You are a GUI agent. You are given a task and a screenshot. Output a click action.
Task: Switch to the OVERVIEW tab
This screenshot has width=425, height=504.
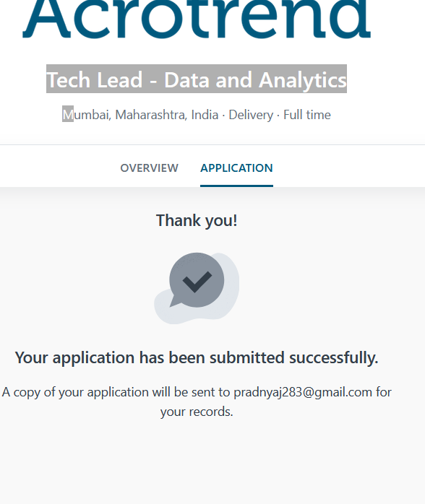pos(149,168)
